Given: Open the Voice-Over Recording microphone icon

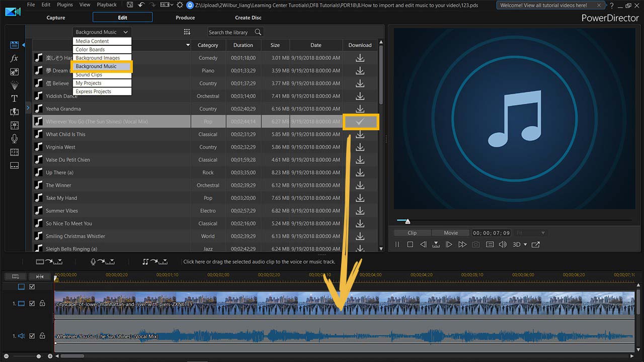Looking at the screenshot, I should pyautogui.click(x=14, y=139).
